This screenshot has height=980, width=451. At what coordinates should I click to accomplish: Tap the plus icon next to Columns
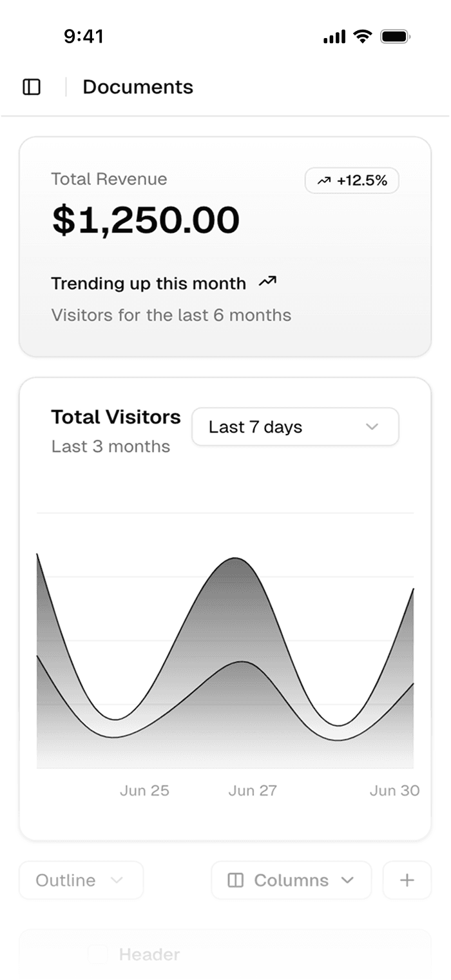407,879
